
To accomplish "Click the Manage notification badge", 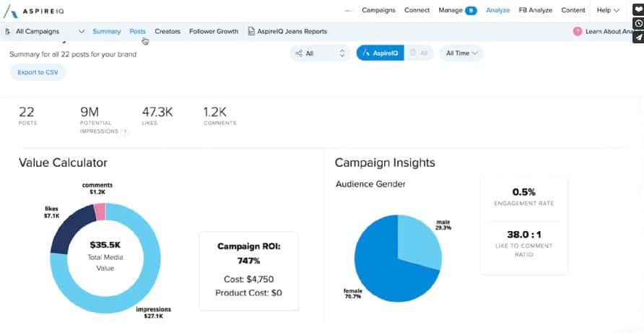I will tap(471, 11).
